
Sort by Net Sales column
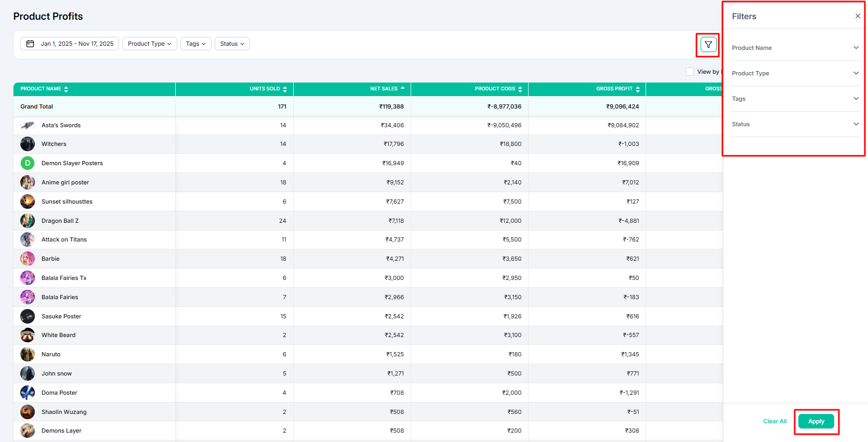coord(402,89)
